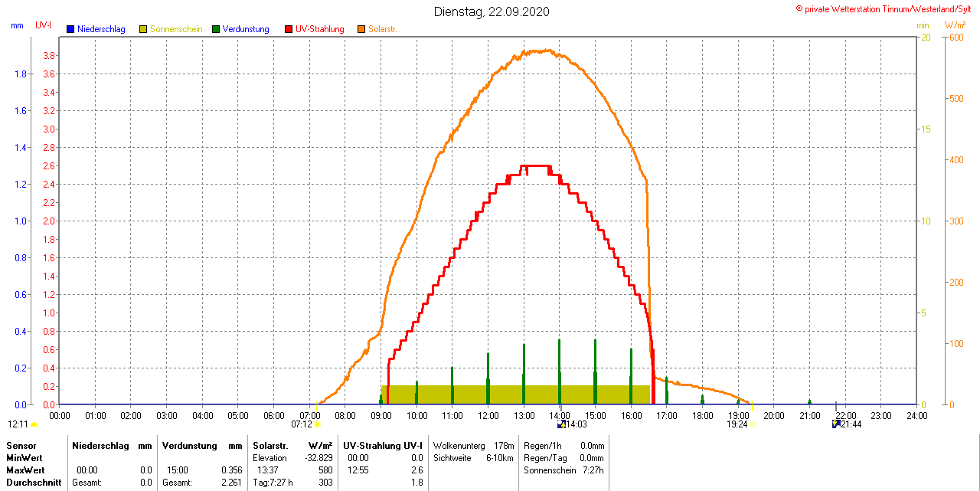Click the blue Niederschlag legend swatch
Screen dimensions: 980x491
(x=70, y=29)
